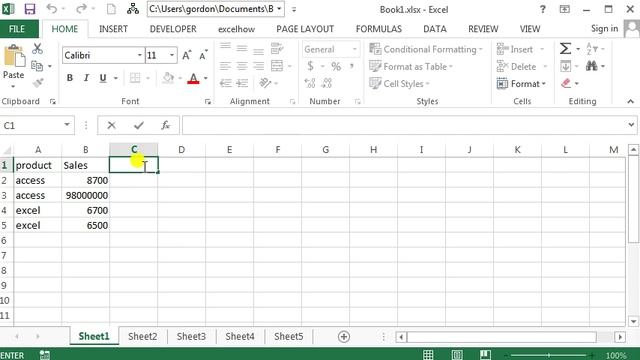This screenshot has width=640, height=360.
Task: Click the AutoSum sigma icon
Action: (565, 49)
